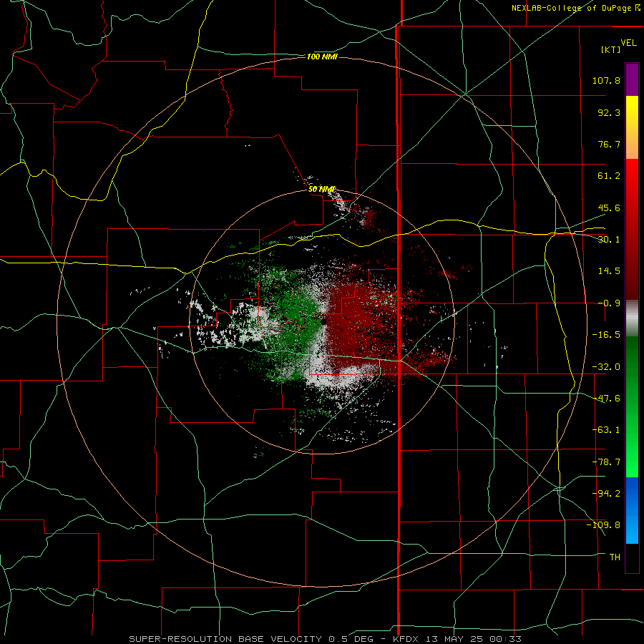The height and width of the screenshot is (644, 644).
Task: Click the NEXLAB-College of DuPage watermark text
Action: pyautogui.click(x=575, y=8)
